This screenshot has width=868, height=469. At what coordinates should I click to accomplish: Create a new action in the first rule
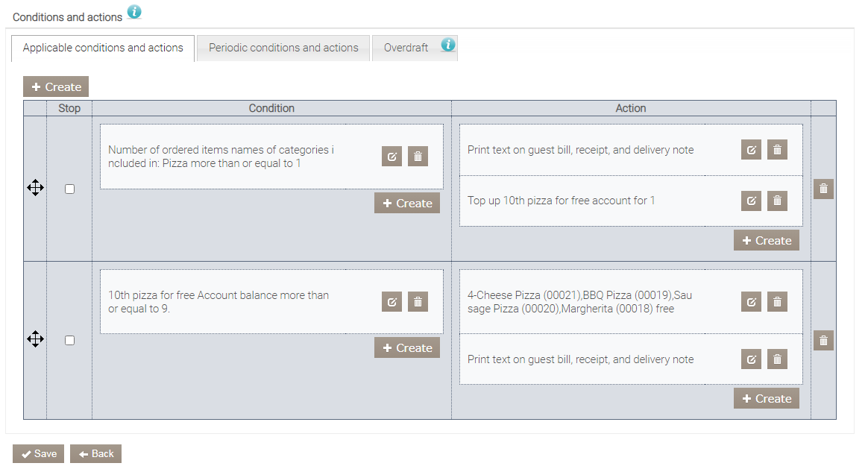(x=767, y=240)
